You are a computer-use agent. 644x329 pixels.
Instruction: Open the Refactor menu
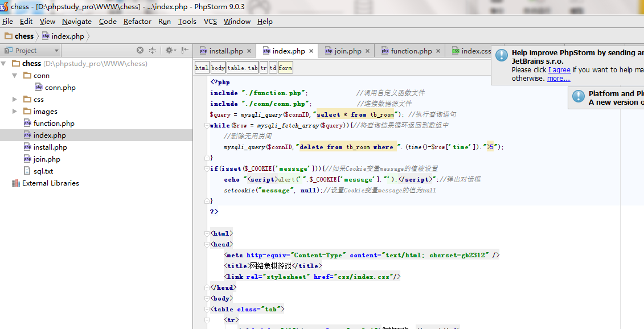point(137,22)
